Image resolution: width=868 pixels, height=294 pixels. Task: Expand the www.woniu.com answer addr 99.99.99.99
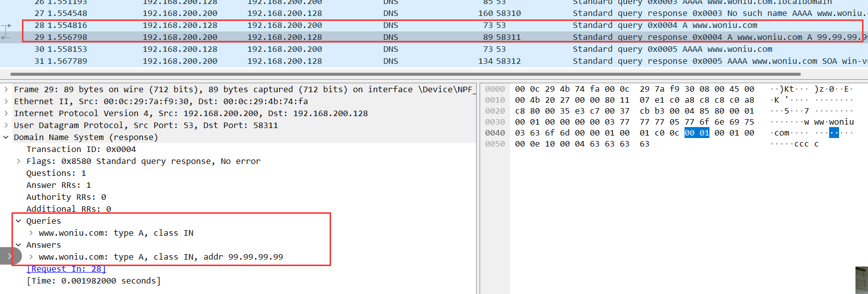click(x=31, y=257)
